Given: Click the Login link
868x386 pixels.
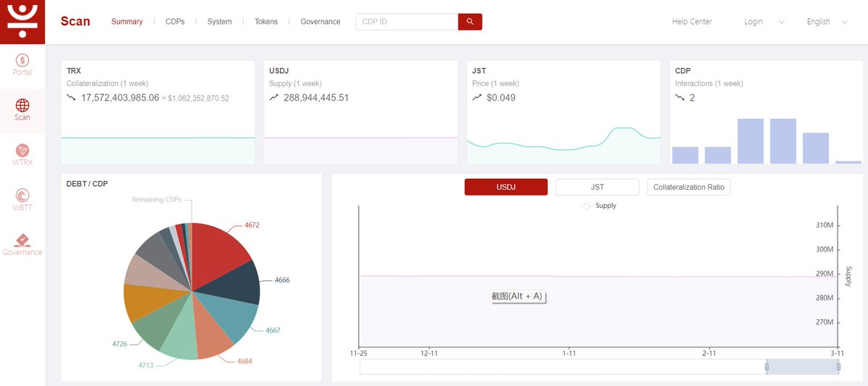Looking at the screenshot, I should [754, 22].
